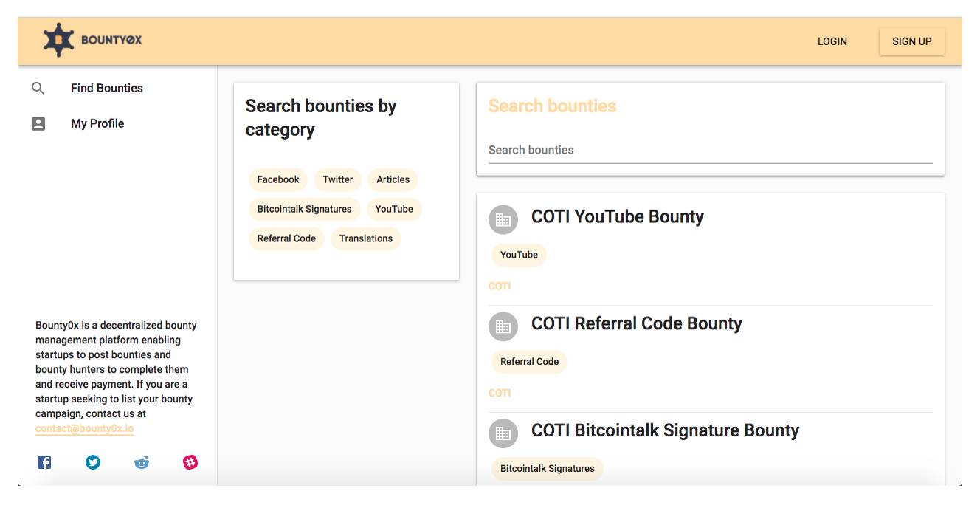Filter by YouTube chip in category panel
This screenshot has width=980, height=508.
394,209
